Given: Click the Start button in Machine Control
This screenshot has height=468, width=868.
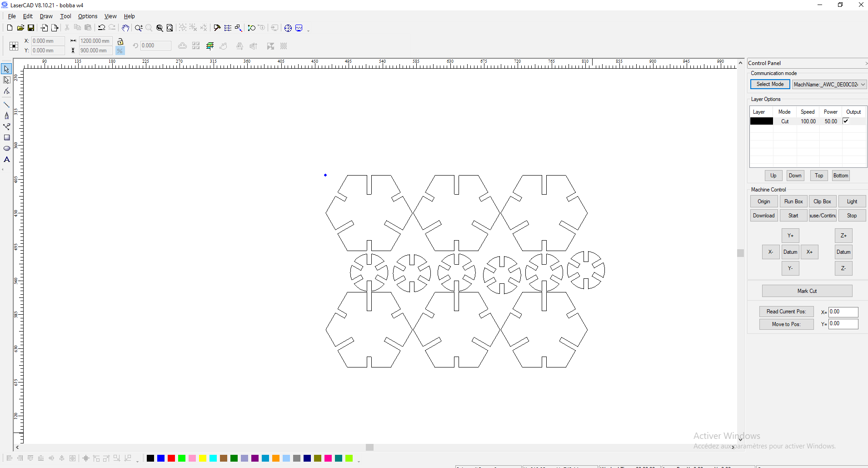Looking at the screenshot, I should point(793,216).
